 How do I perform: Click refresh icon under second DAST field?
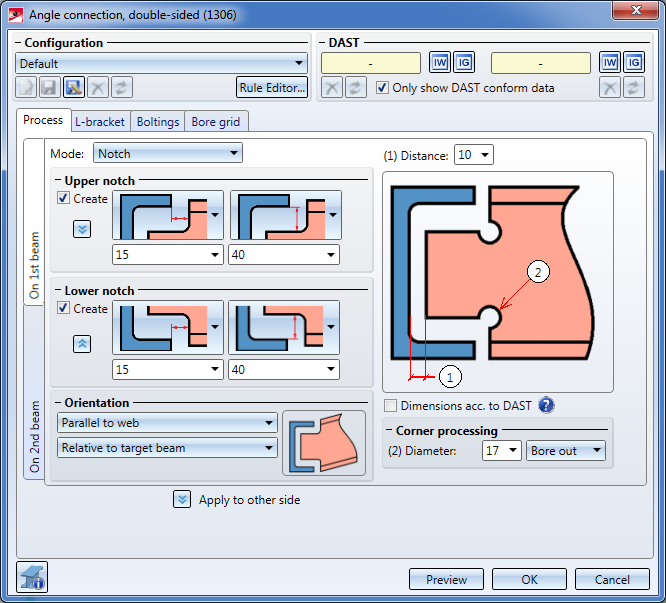[634, 87]
